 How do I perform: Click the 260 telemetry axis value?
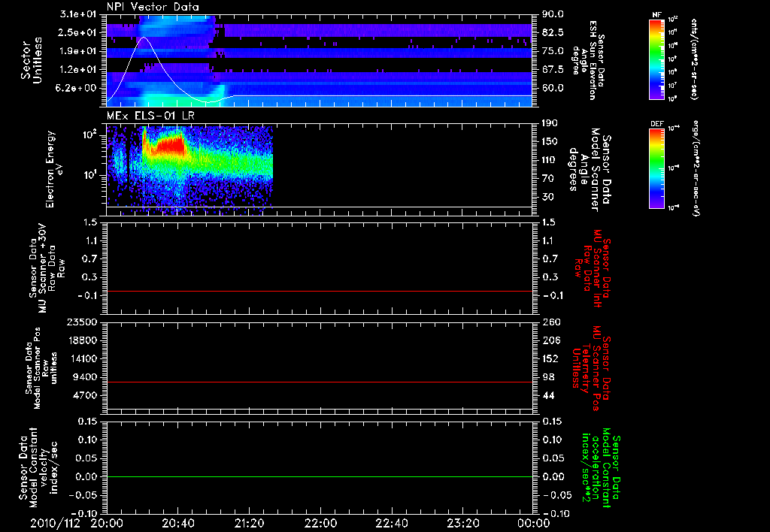tap(550, 322)
